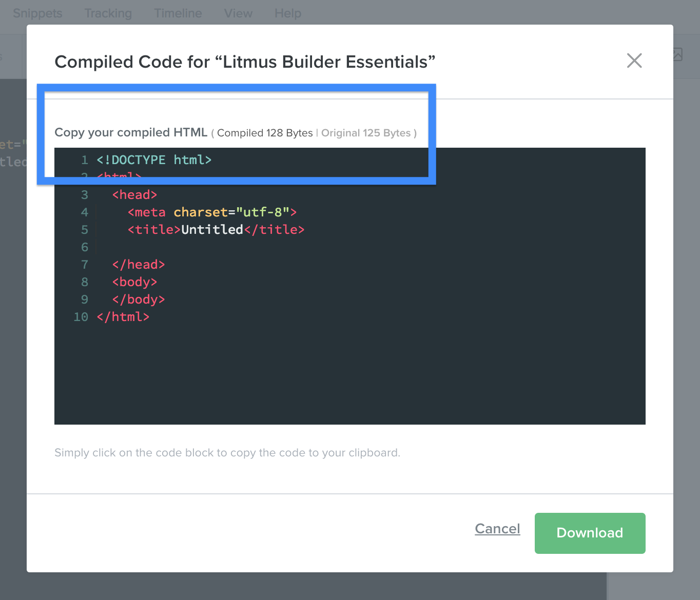The image size is (700, 600).
Task: Open the Help menu
Action: (x=288, y=13)
